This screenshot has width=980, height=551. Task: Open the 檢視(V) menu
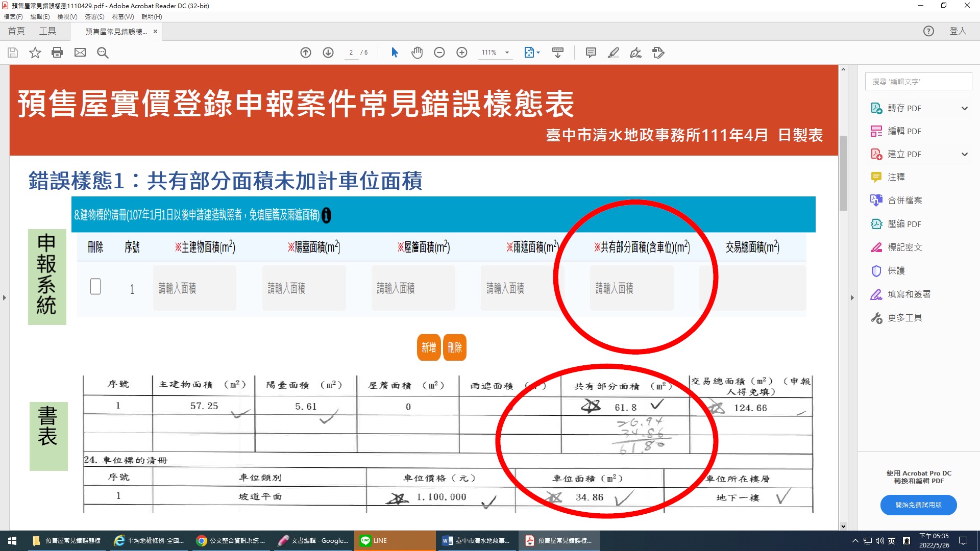click(67, 17)
